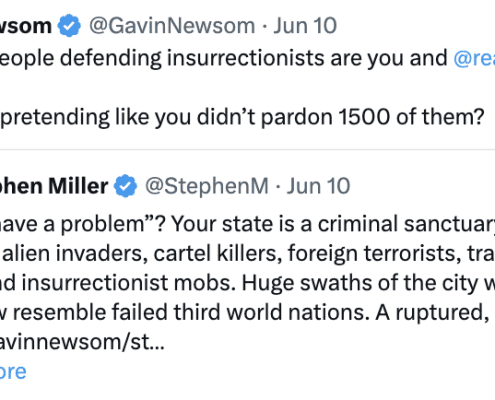The width and height of the screenshot is (495, 400).
Task: Click the line about pardoning 1500 of them
Action: (x=242, y=117)
